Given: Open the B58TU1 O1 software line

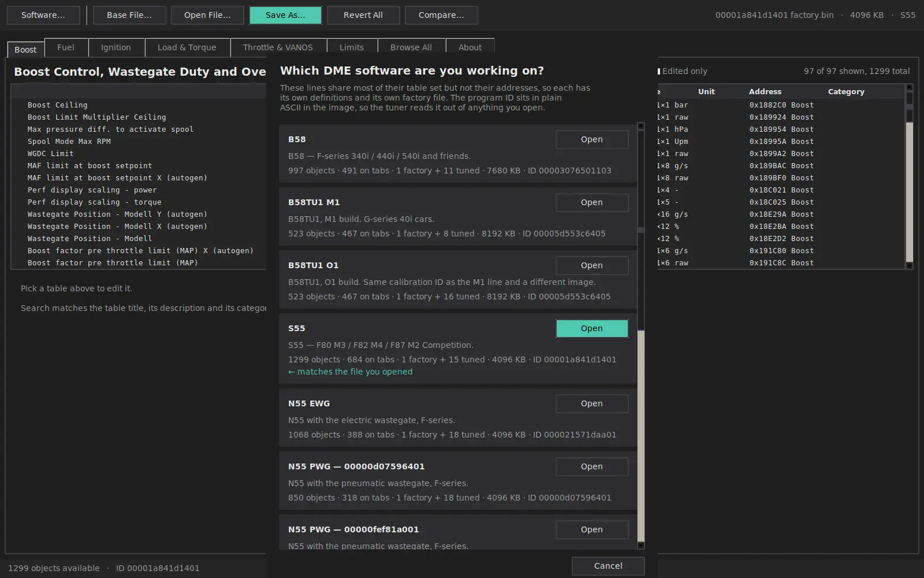Looking at the screenshot, I should click(x=592, y=265).
